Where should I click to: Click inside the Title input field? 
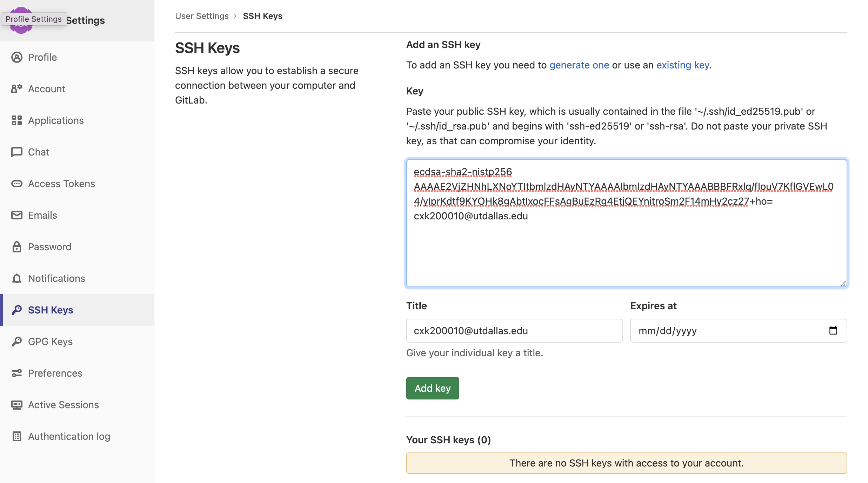click(514, 330)
